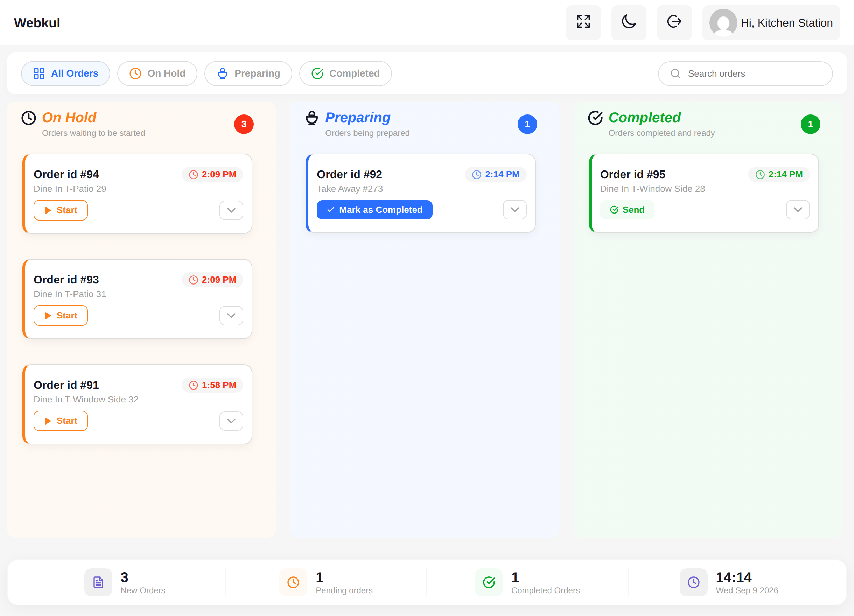Screen dimensions: 854x616
Task: Start Order id #91
Action: [61, 421]
